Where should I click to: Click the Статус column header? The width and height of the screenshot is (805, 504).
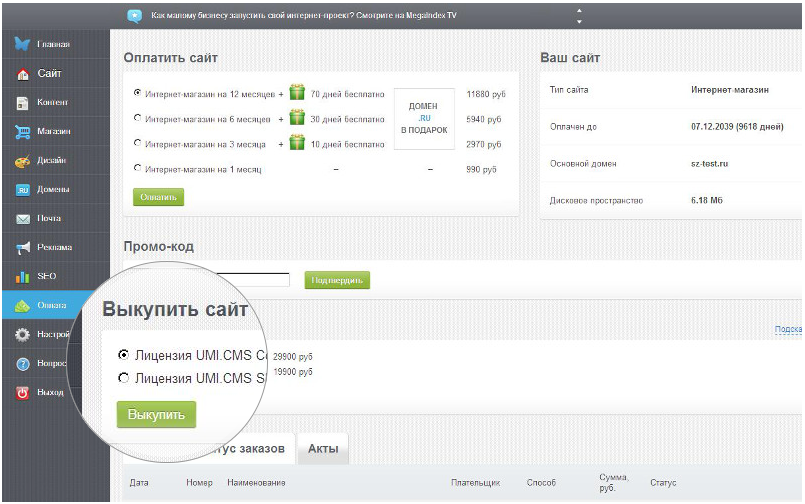click(663, 482)
